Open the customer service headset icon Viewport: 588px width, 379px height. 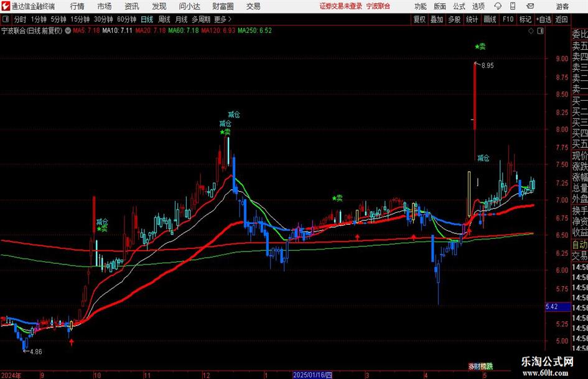(x=498, y=6)
